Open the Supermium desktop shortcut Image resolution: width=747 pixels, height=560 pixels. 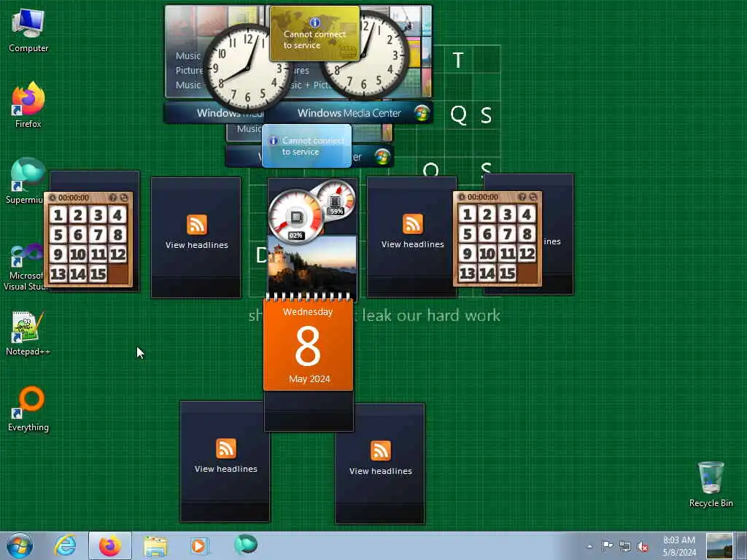click(26, 181)
